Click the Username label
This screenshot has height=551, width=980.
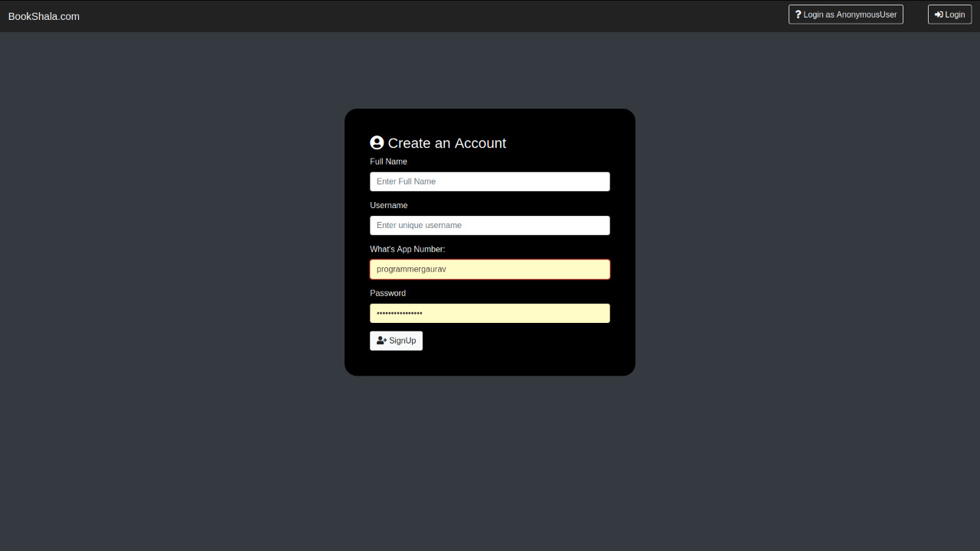tap(389, 205)
